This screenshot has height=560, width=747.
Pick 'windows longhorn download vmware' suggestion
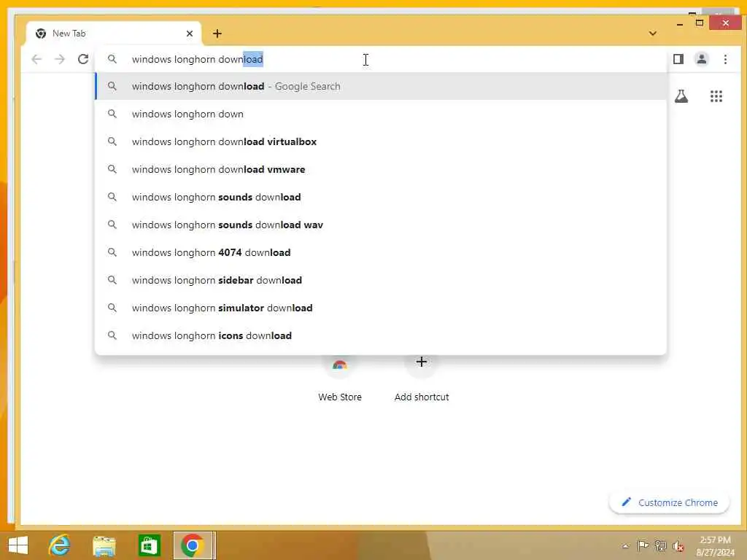point(381,169)
